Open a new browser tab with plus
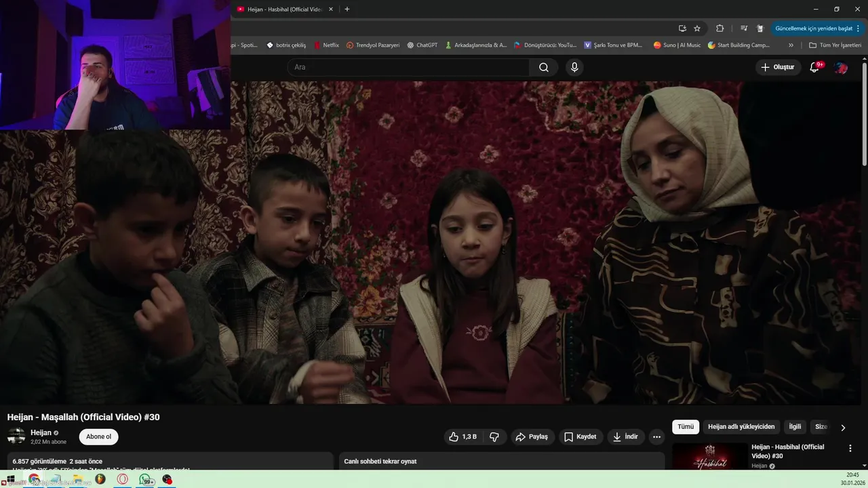This screenshot has width=868, height=488. (347, 9)
